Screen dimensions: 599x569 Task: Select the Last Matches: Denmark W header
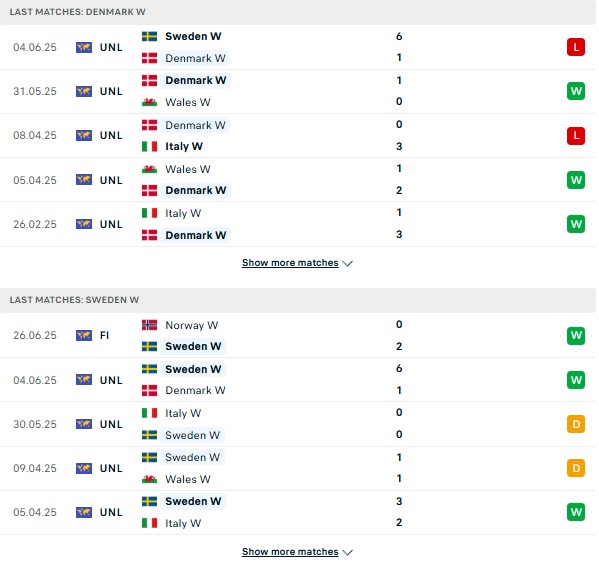point(298,12)
